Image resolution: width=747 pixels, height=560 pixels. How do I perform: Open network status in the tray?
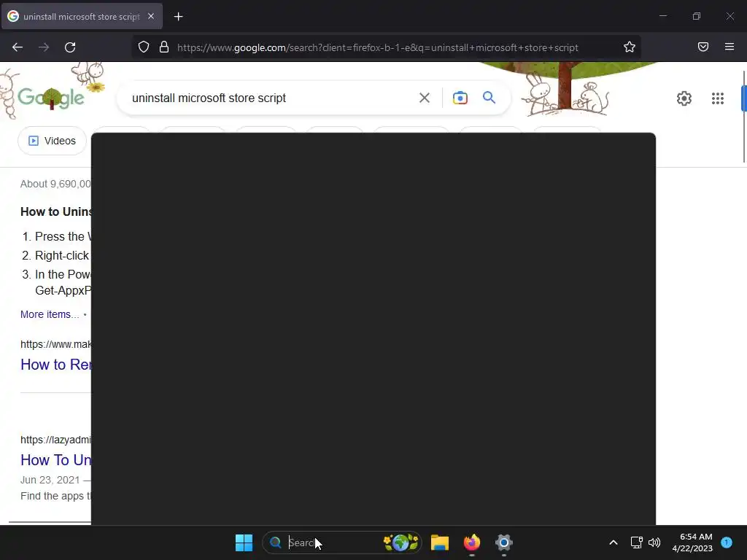pos(636,542)
